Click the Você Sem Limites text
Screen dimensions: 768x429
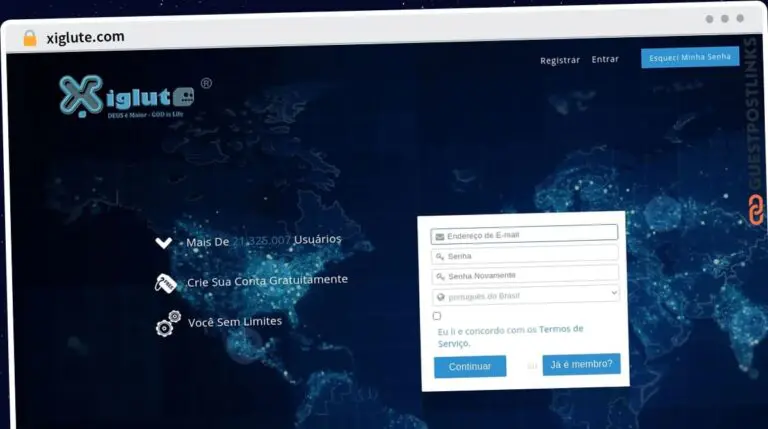(x=235, y=322)
